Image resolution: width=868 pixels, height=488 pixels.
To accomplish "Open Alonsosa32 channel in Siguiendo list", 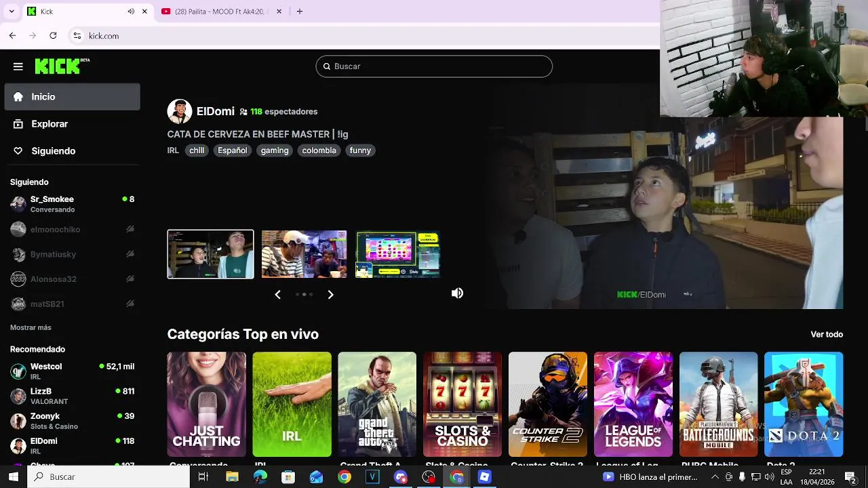I will pyautogui.click(x=73, y=279).
